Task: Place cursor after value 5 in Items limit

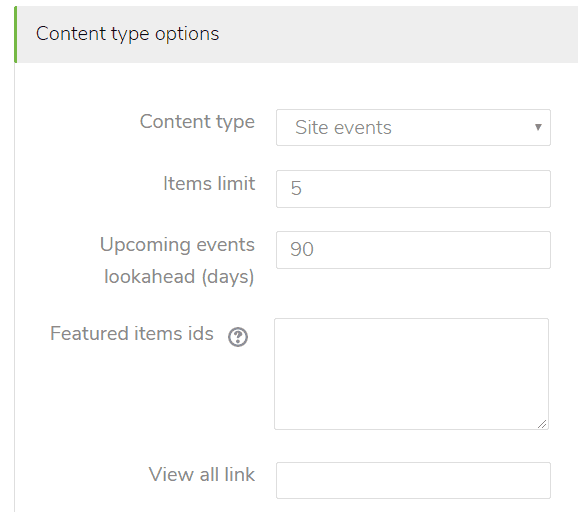Action: (x=304, y=188)
